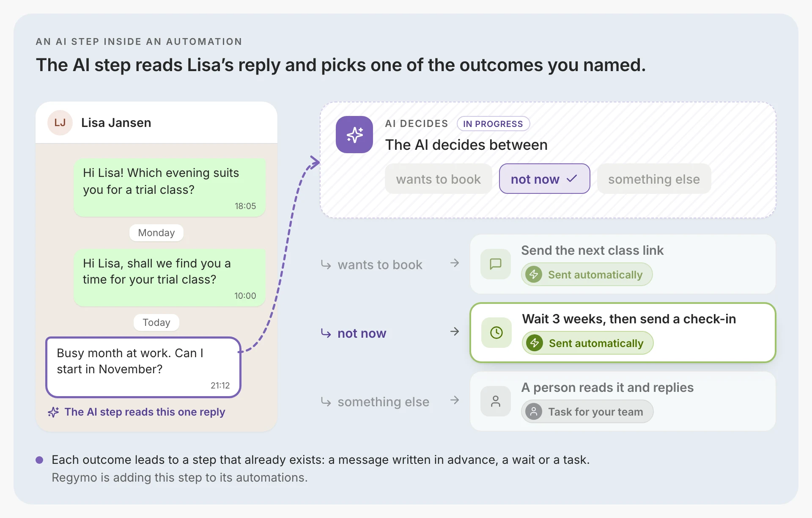Click the person icon on task step
The image size is (812, 518).
(496, 401)
